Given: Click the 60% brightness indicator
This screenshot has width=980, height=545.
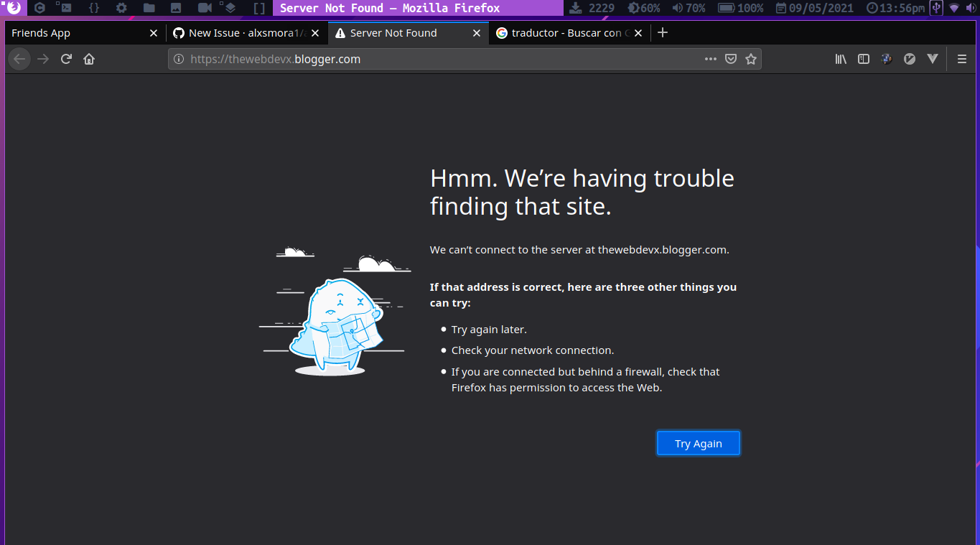Looking at the screenshot, I should coord(644,8).
